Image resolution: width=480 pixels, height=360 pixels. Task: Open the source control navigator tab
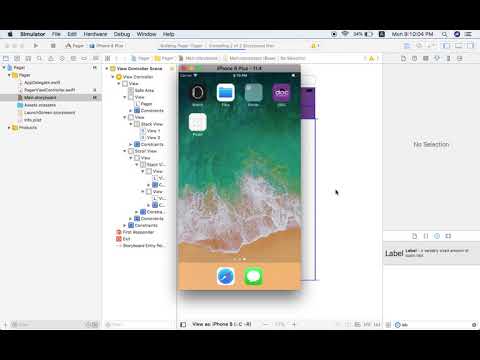click(x=17, y=58)
